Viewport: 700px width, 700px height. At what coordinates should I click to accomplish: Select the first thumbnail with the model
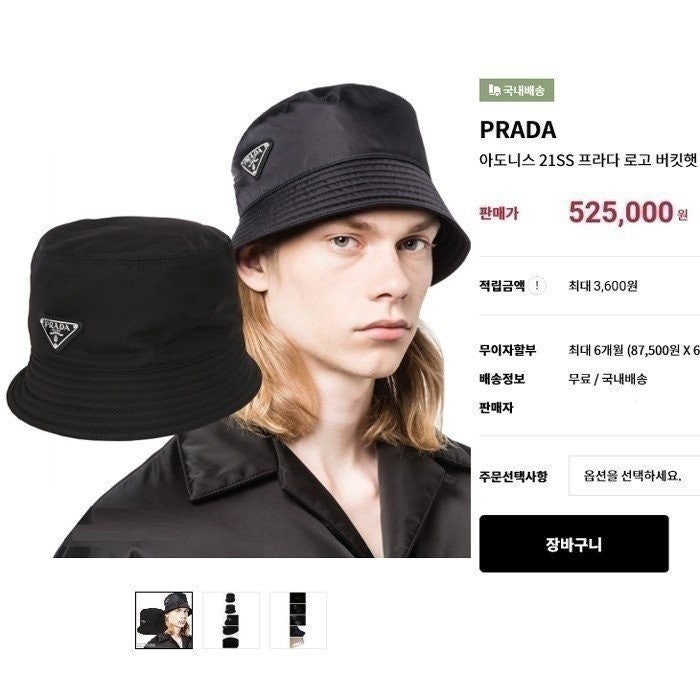click(164, 620)
